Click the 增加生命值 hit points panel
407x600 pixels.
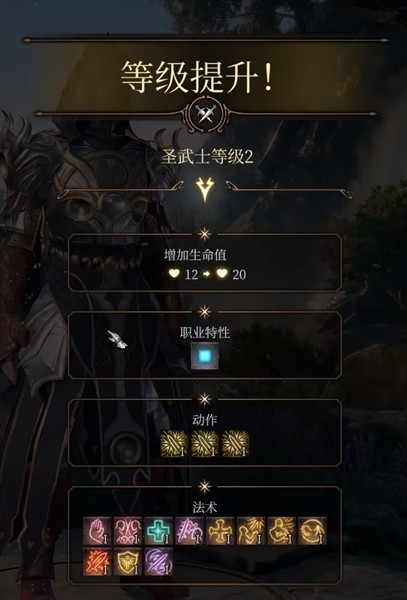(205, 263)
